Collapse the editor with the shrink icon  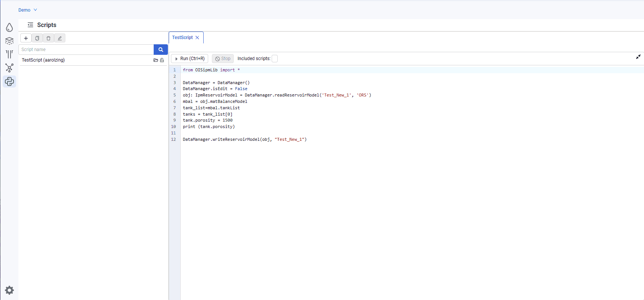[x=638, y=57]
